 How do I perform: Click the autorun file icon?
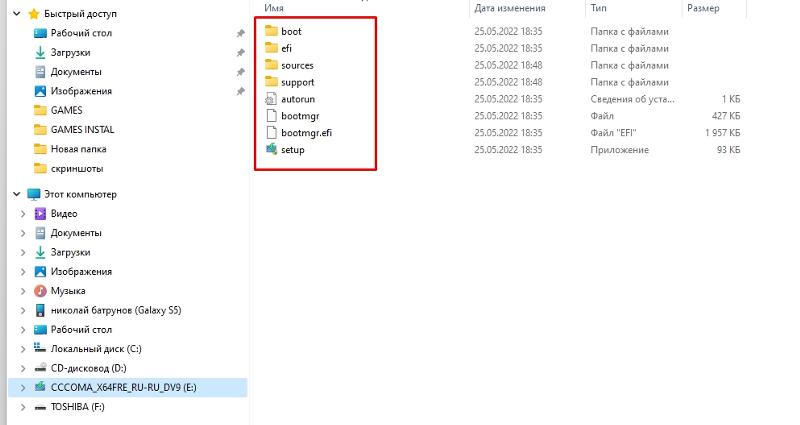[x=271, y=99]
